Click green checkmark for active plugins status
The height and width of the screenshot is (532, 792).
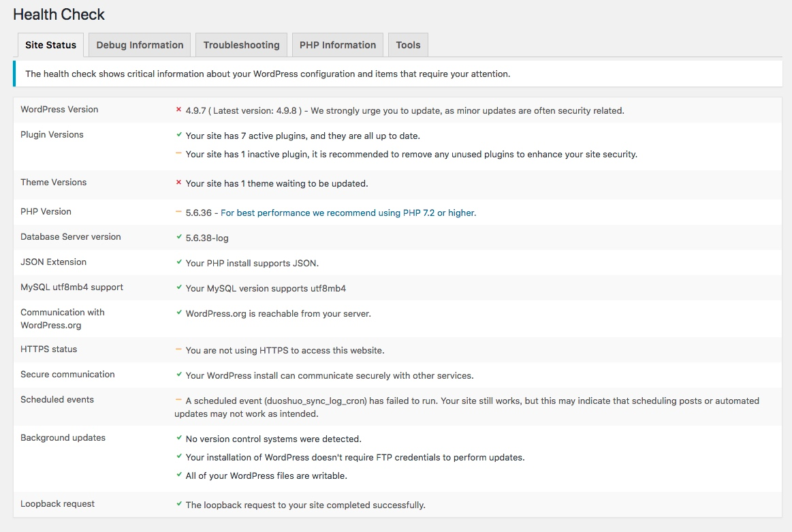point(178,135)
